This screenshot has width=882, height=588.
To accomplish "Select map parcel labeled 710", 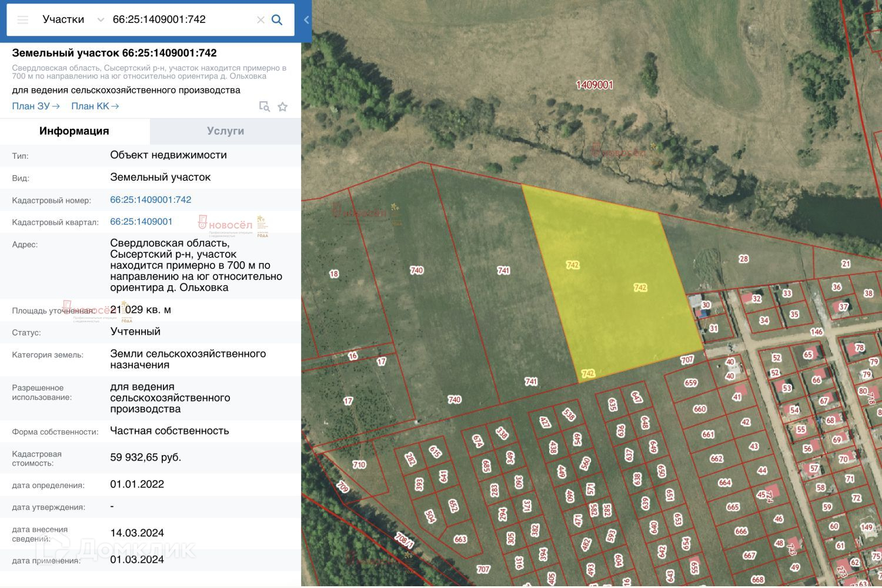I will tap(359, 465).
